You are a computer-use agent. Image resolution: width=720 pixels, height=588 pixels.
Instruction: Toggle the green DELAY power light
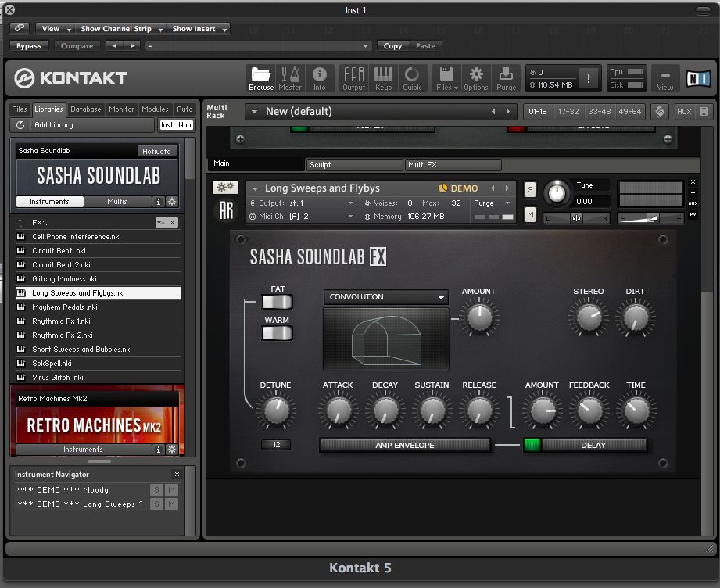pyautogui.click(x=532, y=445)
